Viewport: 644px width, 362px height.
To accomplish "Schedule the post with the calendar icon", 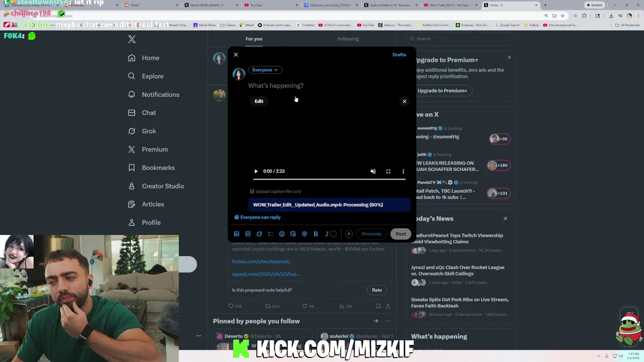I will 293,234.
